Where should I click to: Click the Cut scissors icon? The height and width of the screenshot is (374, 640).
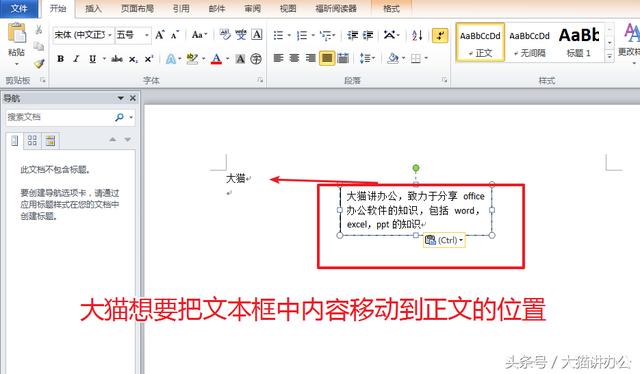(x=39, y=30)
